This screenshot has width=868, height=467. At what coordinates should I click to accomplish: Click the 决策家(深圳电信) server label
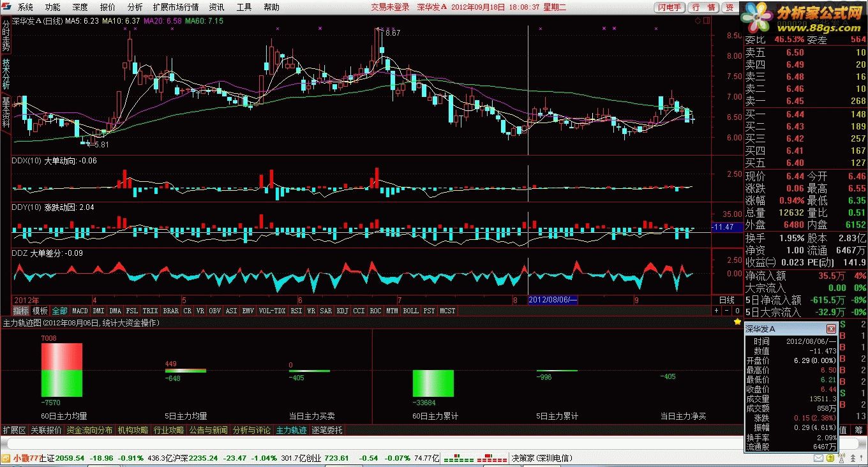tap(542, 458)
